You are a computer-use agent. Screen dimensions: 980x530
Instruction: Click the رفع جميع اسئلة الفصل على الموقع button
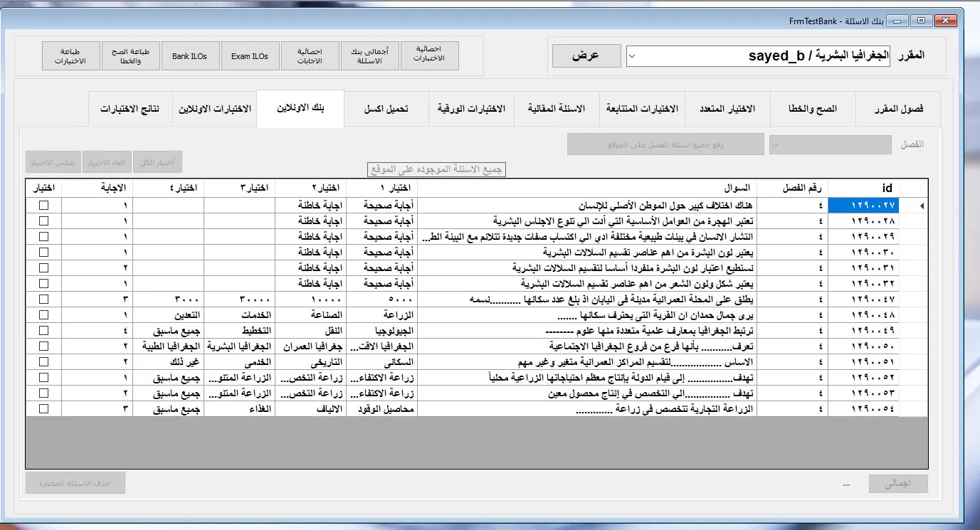[x=665, y=144]
